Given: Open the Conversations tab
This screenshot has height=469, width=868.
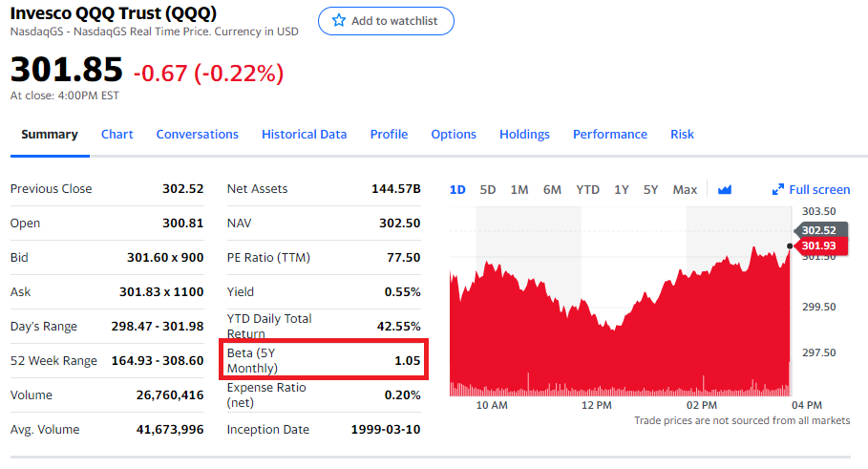Looking at the screenshot, I should pos(197,135).
